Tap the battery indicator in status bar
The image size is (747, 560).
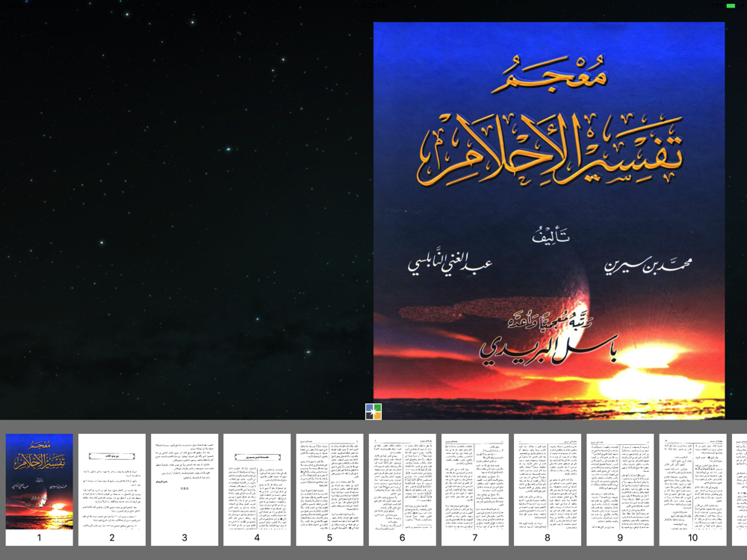click(731, 6)
